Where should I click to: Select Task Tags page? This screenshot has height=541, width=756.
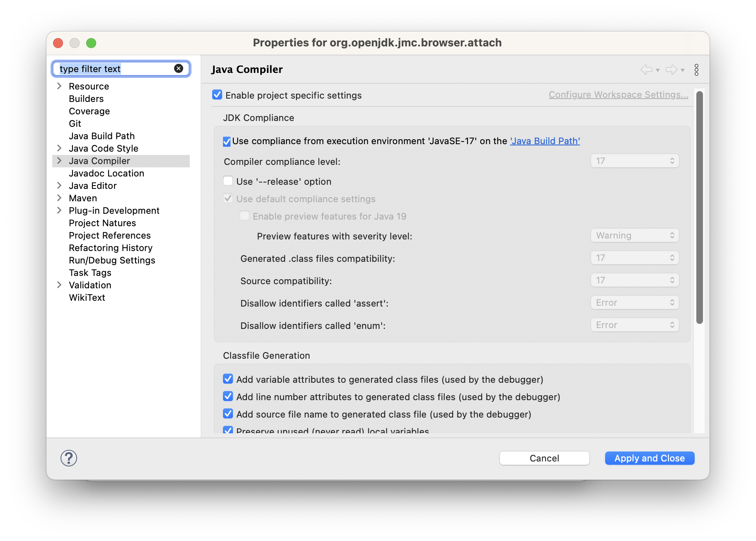[90, 273]
